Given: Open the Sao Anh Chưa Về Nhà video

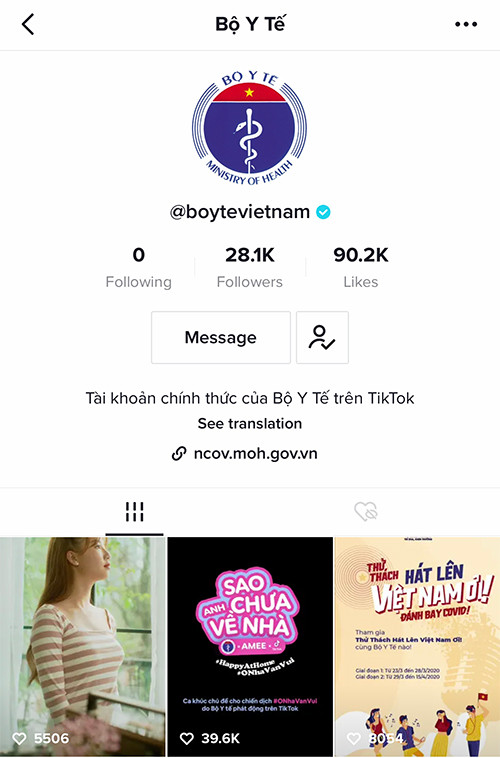Looking at the screenshot, I should tap(250, 647).
